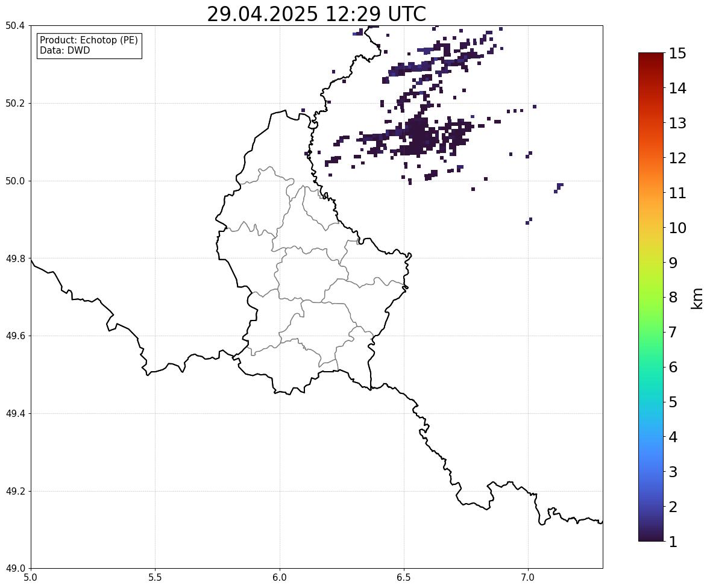The height and width of the screenshot is (588, 710).
Task: Click the '7.0' longitude axis label
Action: [528, 578]
